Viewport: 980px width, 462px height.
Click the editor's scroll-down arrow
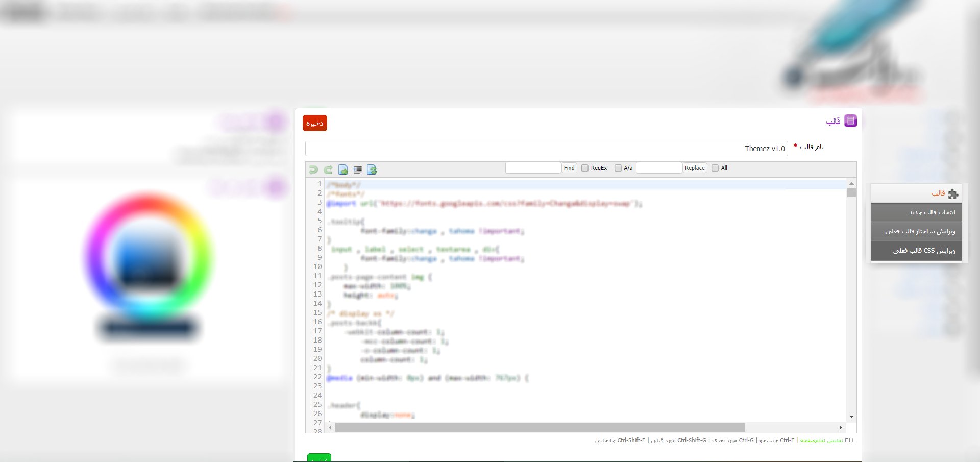851,417
